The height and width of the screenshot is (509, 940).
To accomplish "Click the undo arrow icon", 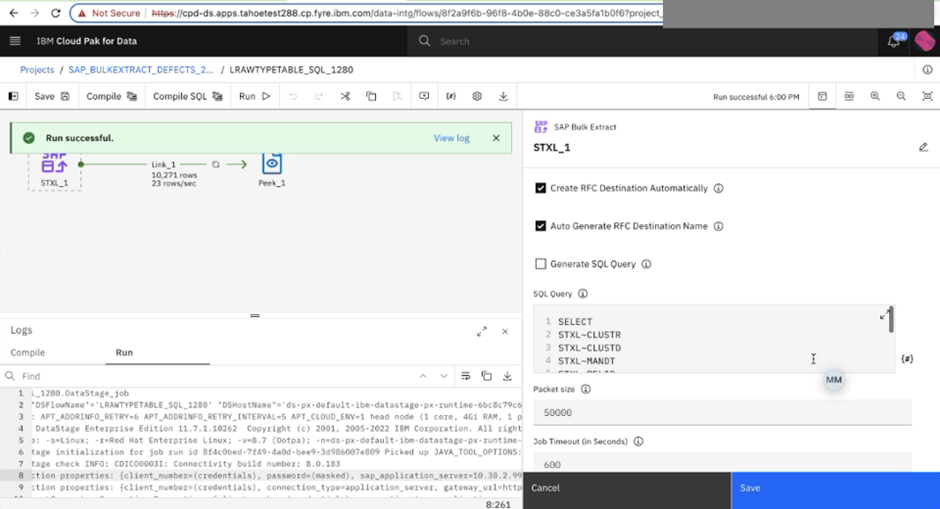I will click(x=293, y=96).
